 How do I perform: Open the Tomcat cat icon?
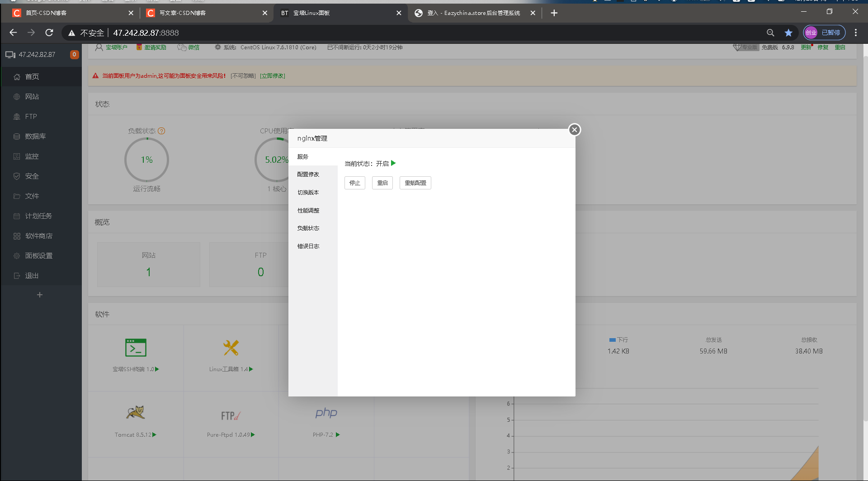click(136, 412)
